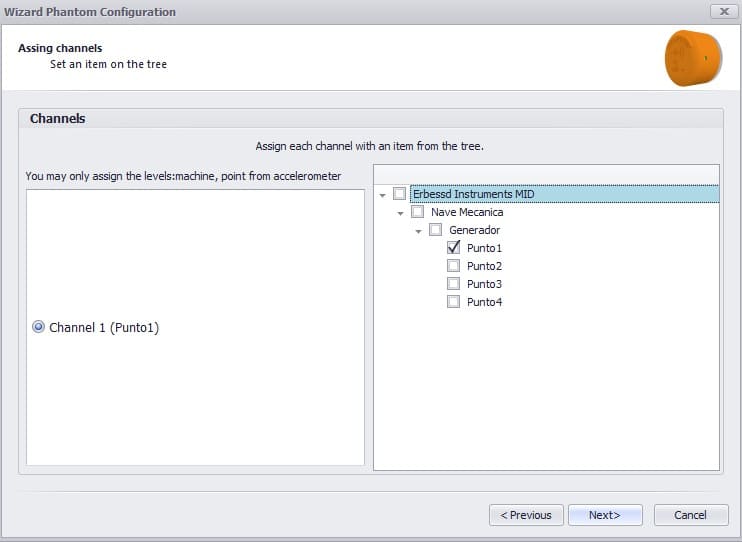Viewport: 742px width, 542px height.
Task: Return to the Previous wizard step
Action: point(526,515)
